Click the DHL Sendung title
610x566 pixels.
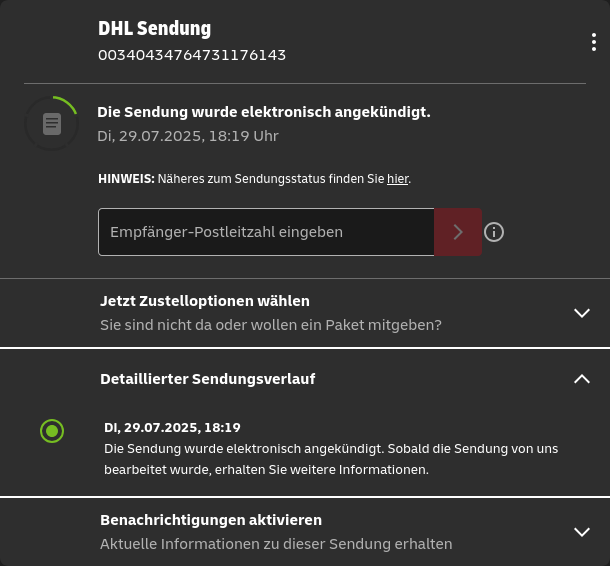pos(154,28)
